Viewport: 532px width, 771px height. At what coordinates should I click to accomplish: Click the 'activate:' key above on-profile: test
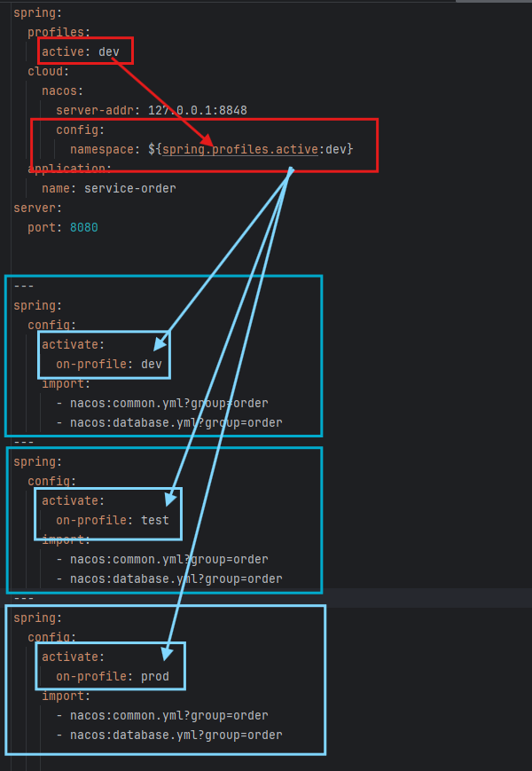pyautogui.click(x=73, y=500)
